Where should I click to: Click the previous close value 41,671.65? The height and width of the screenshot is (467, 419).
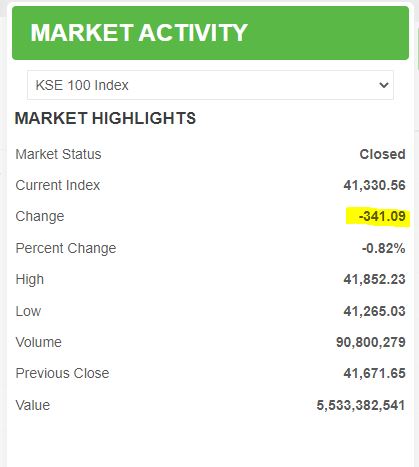(x=374, y=373)
